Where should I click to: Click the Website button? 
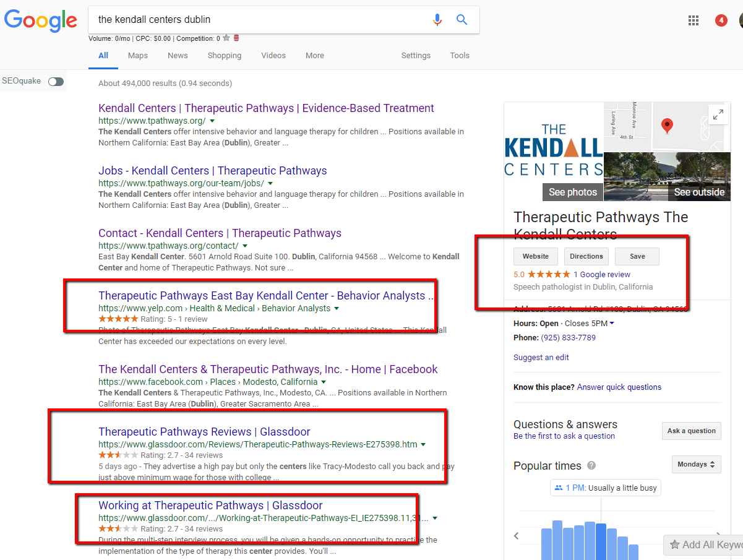click(x=536, y=256)
